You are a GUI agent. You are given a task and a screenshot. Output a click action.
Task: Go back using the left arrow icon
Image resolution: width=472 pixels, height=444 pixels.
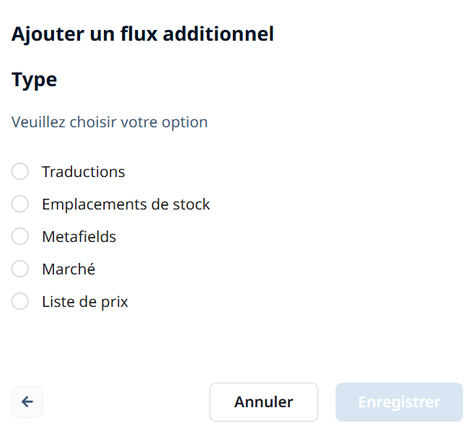coord(27,402)
